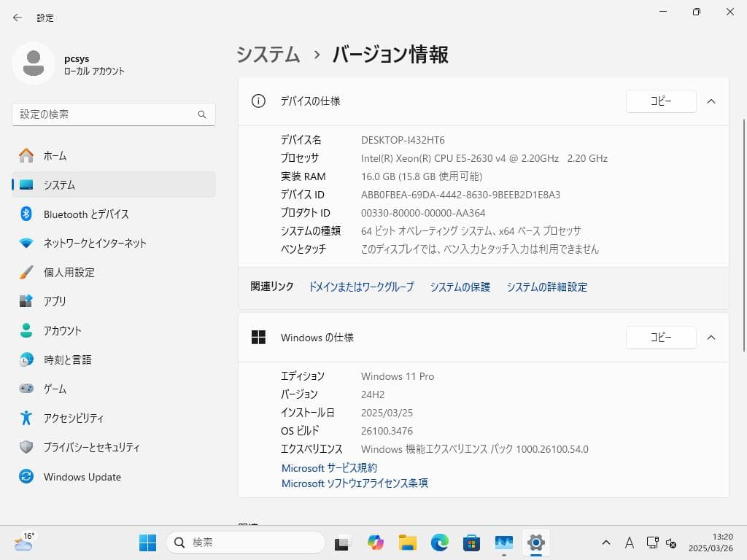Navigate back using the システム breadcrumb
This screenshot has height=560, width=747.
(267, 55)
